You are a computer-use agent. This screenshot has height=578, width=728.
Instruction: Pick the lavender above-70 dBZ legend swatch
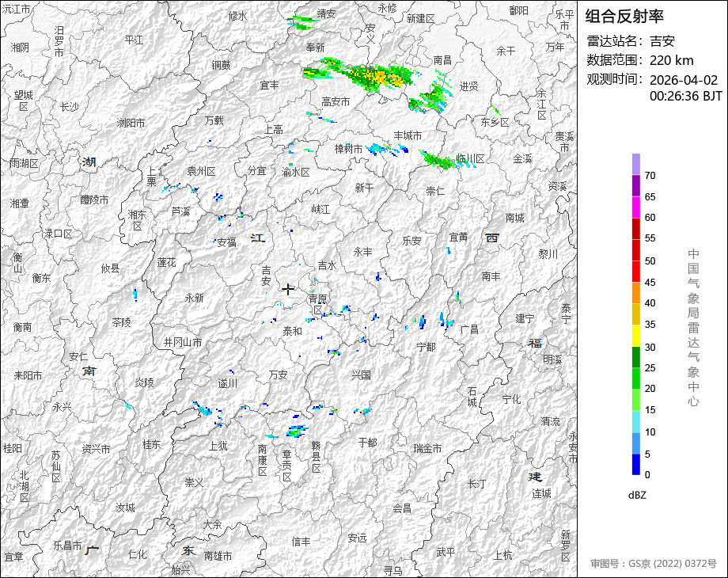[636, 165]
